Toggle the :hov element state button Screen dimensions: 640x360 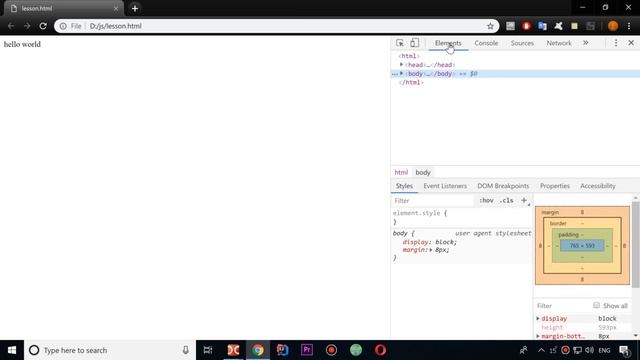[x=486, y=200]
